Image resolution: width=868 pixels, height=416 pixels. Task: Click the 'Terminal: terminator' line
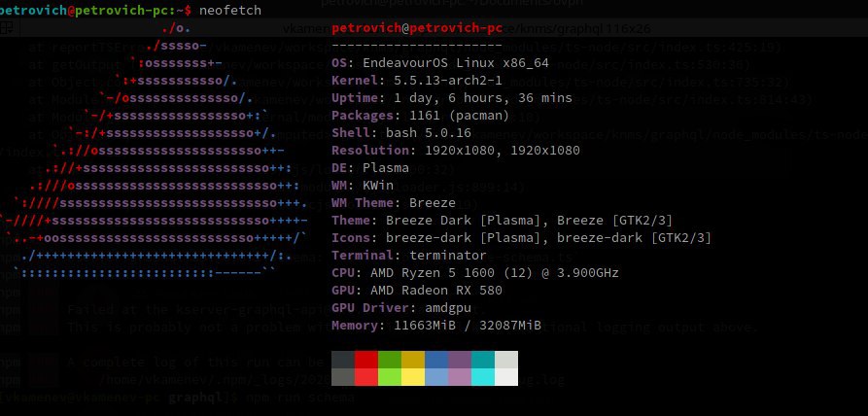409,256
